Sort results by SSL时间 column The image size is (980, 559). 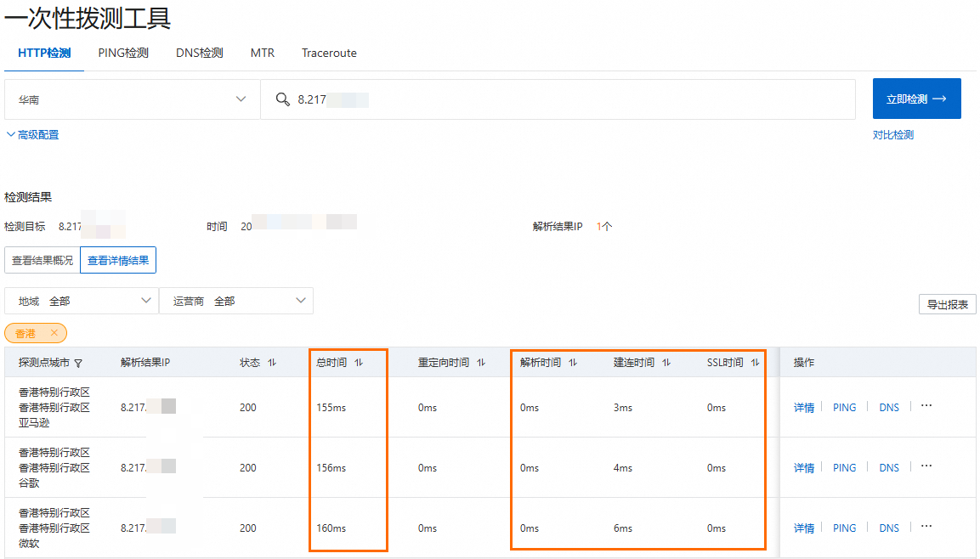(x=755, y=362)
